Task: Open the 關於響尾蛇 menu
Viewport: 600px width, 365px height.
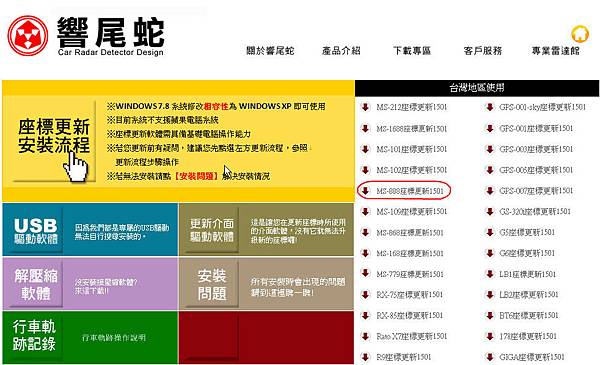Action: coord(270,51)
